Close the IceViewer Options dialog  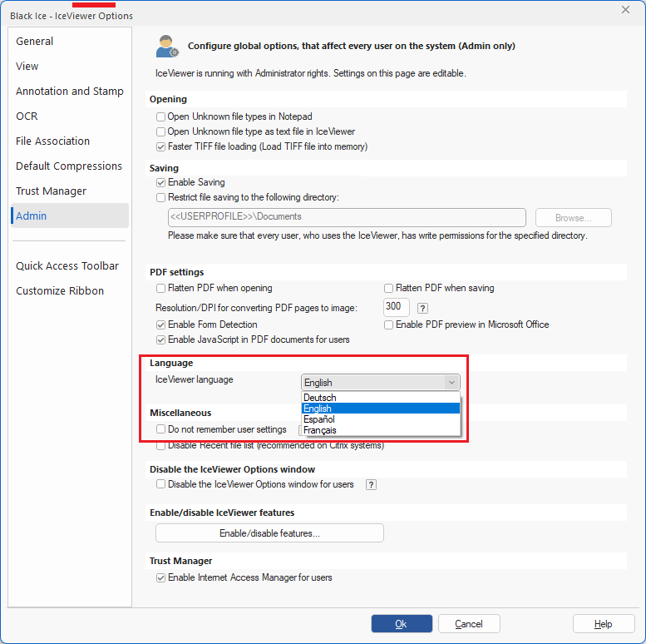pyautogui.click(x=625, y=9)
